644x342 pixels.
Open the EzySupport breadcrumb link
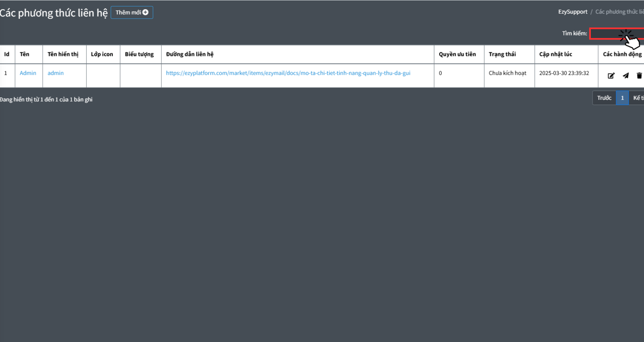point(572,12)
